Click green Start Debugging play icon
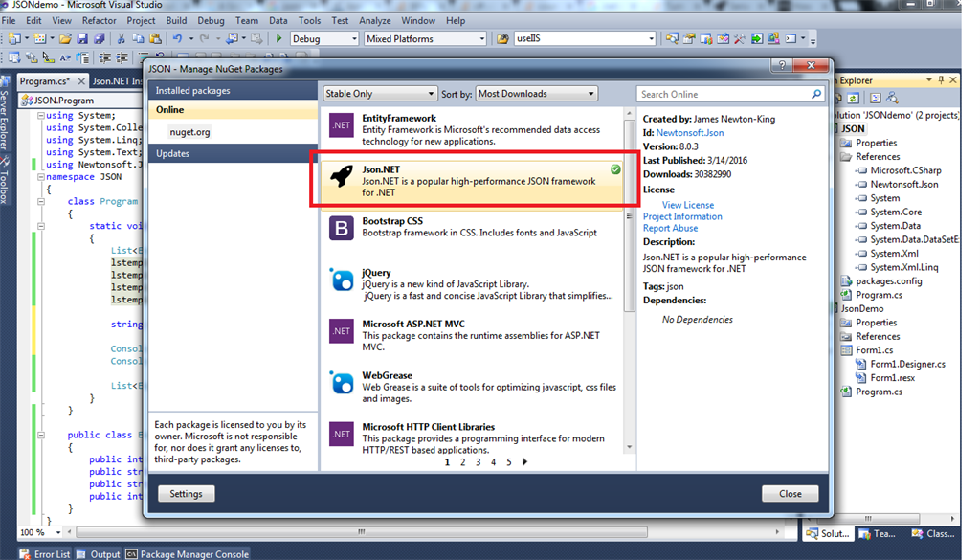 [x=278, y=38]
